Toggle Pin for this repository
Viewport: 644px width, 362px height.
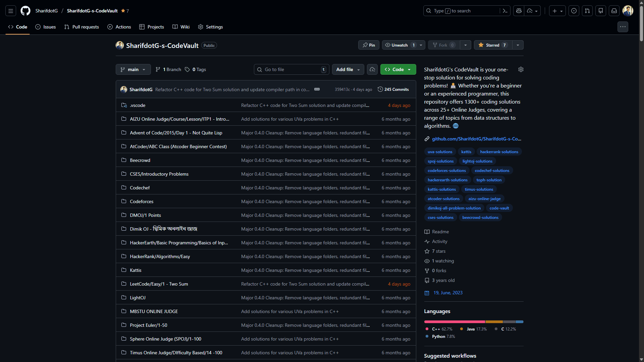click(369, 45)
